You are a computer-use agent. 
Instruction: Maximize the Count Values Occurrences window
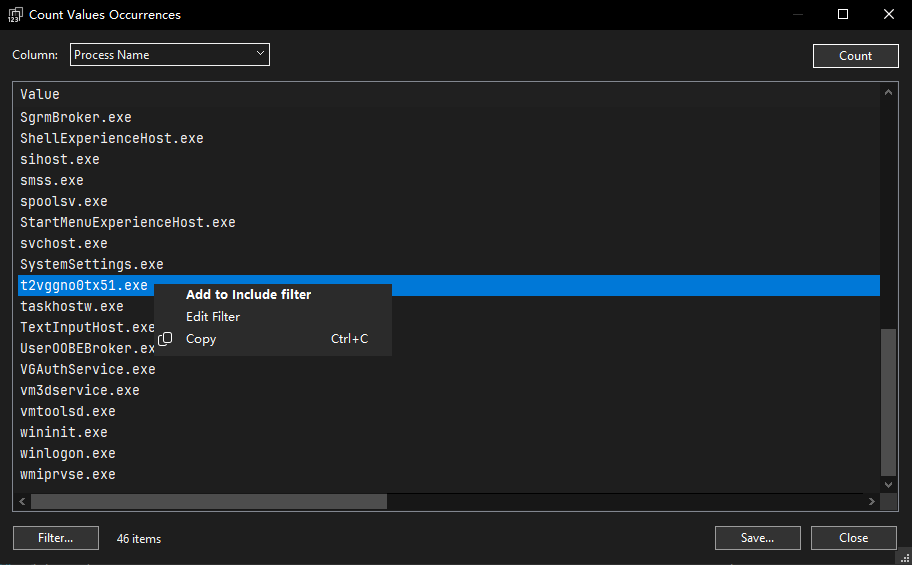pos(843,15)
